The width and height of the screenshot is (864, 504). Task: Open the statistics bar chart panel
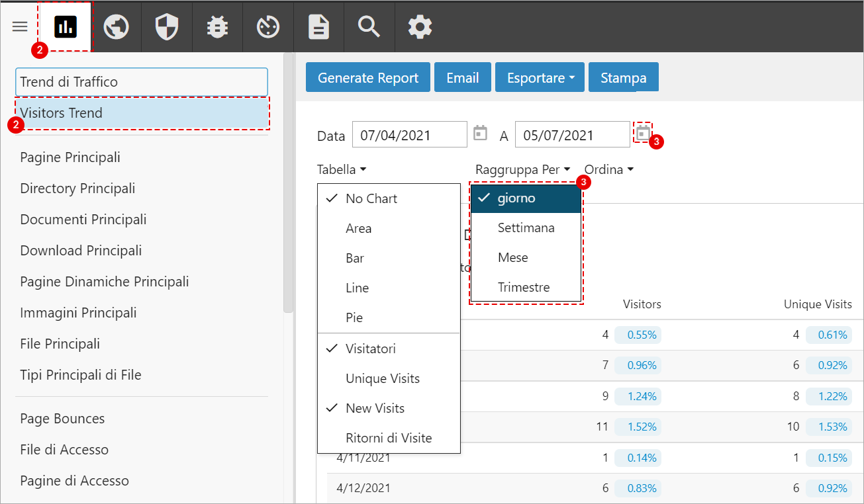tap(64, 26)
